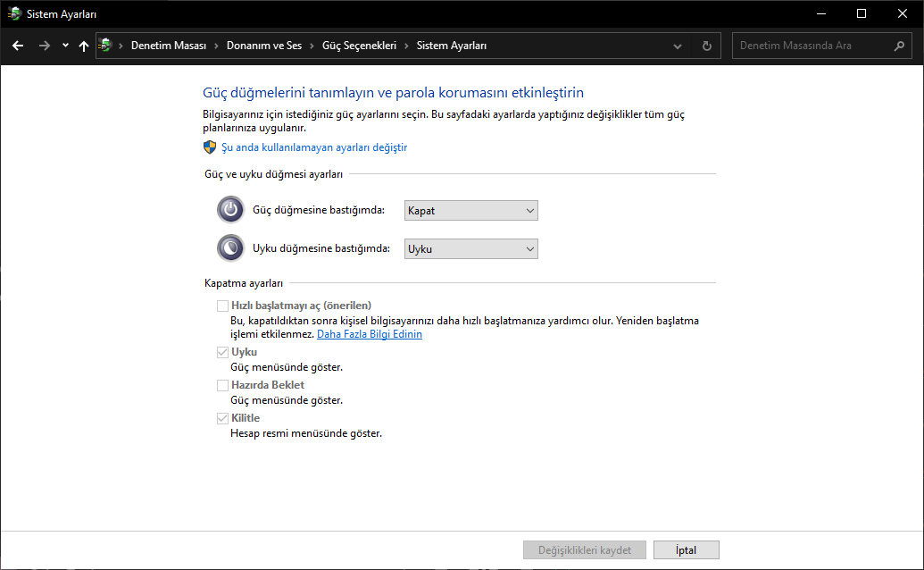This screenshot has width=924, height=570.
Task: Click the Control Panel icon in address bar
Action: click(x=105, y=45)
